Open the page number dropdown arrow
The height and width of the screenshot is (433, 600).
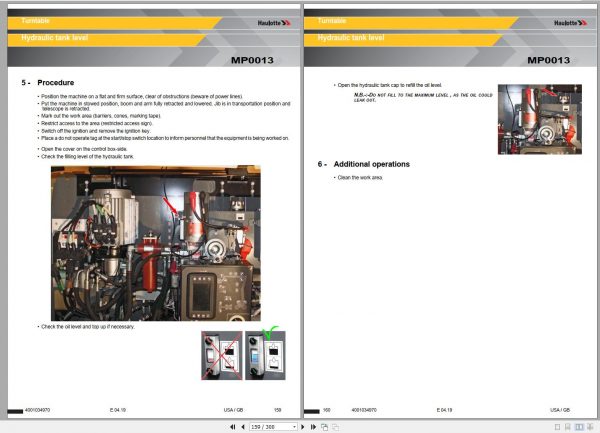pyautogui.click(x=294, y=427)
